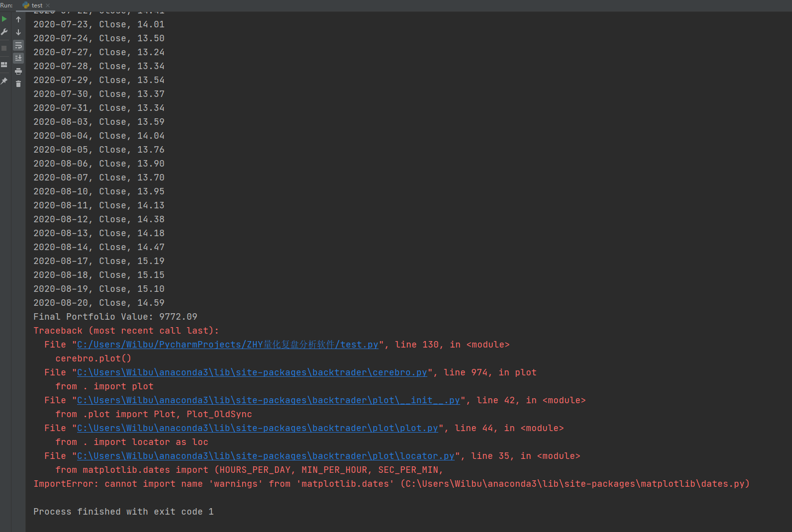Screen dimensions: 792x532
Task: Click the ImportError message line
Action: [x=392, y=484]
